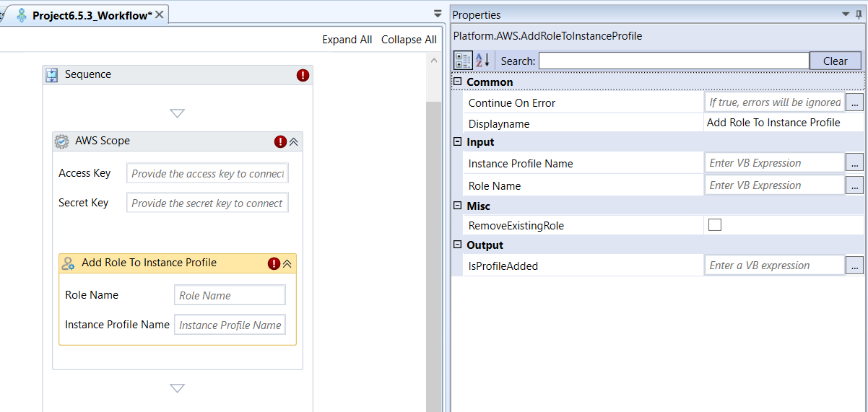Toggle the RemoveExistingRole checkbox
868x412 pixels.
(x=715, y=225)
